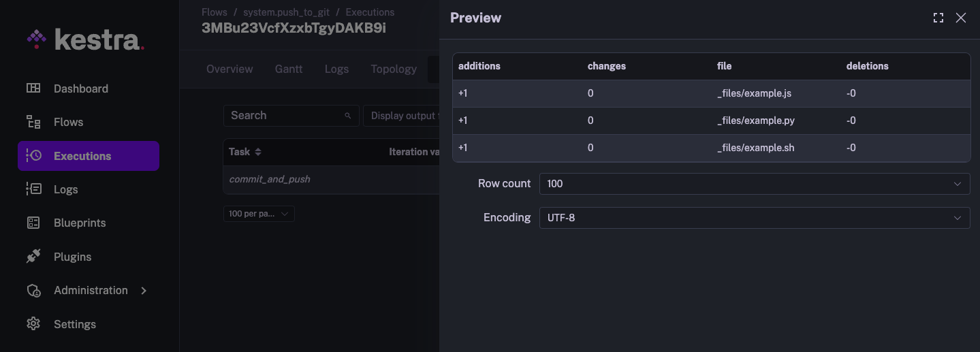Click the Settings gear icon
The image size is (980, 352).
[33, 324]
